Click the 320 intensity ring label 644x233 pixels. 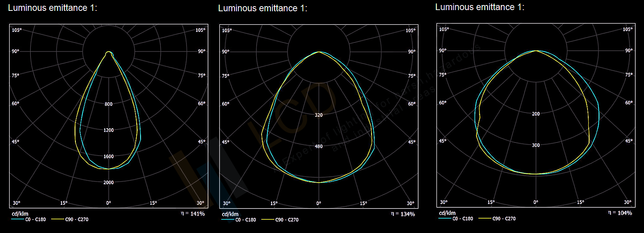click(319, 115)
